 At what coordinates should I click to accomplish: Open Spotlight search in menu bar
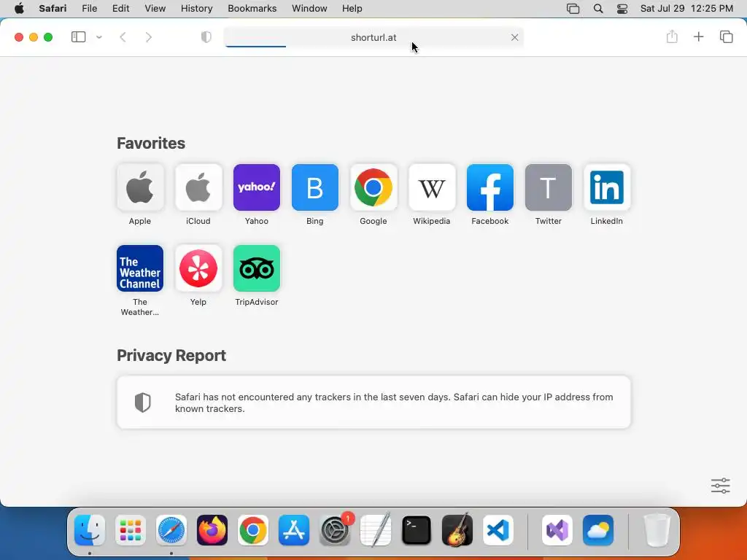(x=598, y=9)
